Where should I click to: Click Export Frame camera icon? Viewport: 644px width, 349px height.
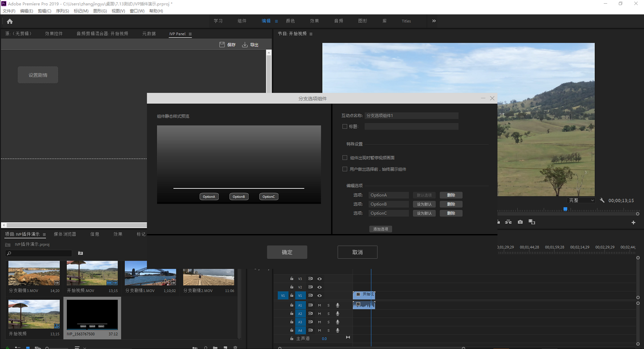[x=520, y=222]
